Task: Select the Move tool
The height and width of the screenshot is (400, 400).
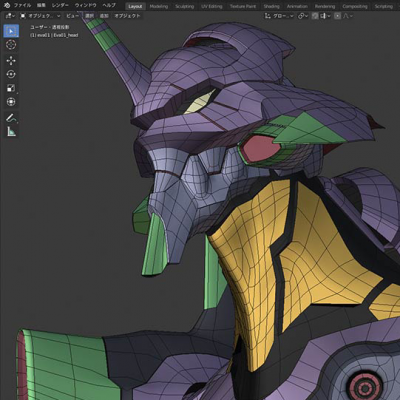Action: coord(11,60)
